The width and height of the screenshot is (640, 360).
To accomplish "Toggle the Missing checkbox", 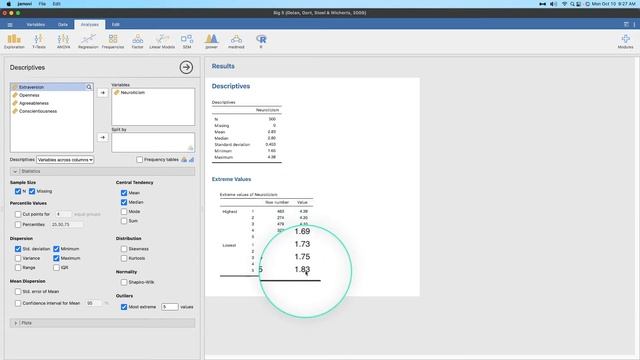I will click(x=32, y=191).
